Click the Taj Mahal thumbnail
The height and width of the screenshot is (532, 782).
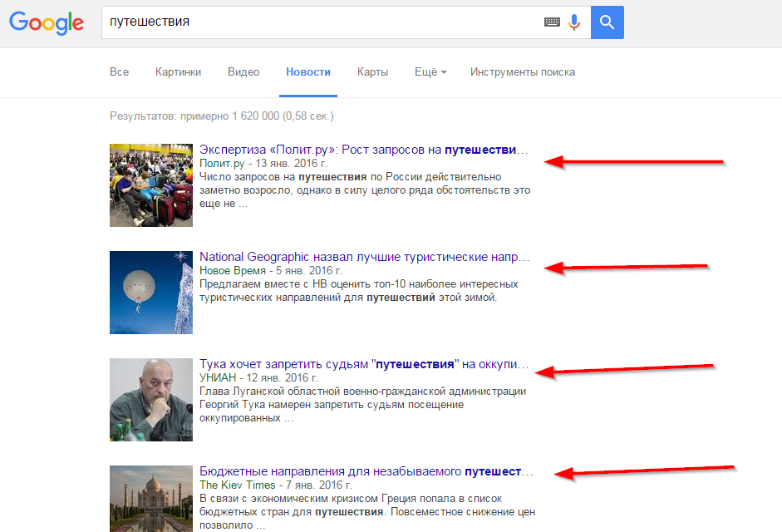pos(151,499)
